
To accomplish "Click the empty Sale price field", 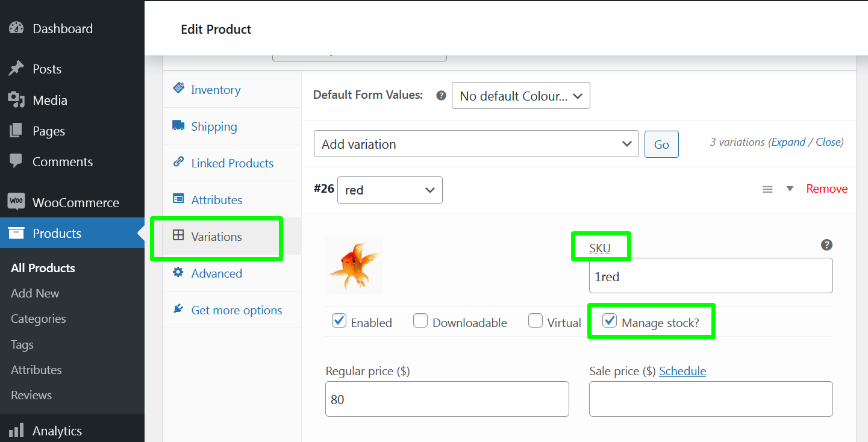I will [x=711, y=399].
